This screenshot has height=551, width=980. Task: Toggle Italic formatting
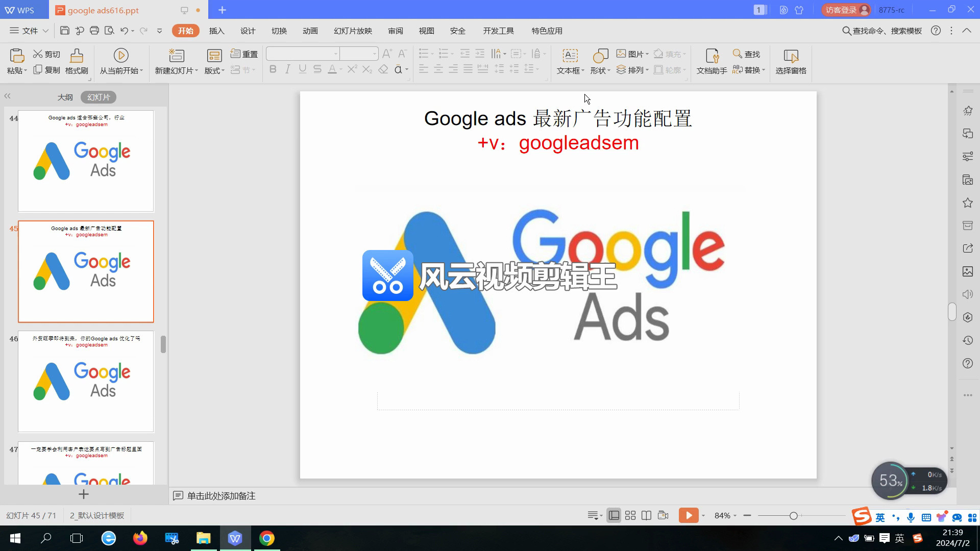pyautogui.click(x=288, y=69)
